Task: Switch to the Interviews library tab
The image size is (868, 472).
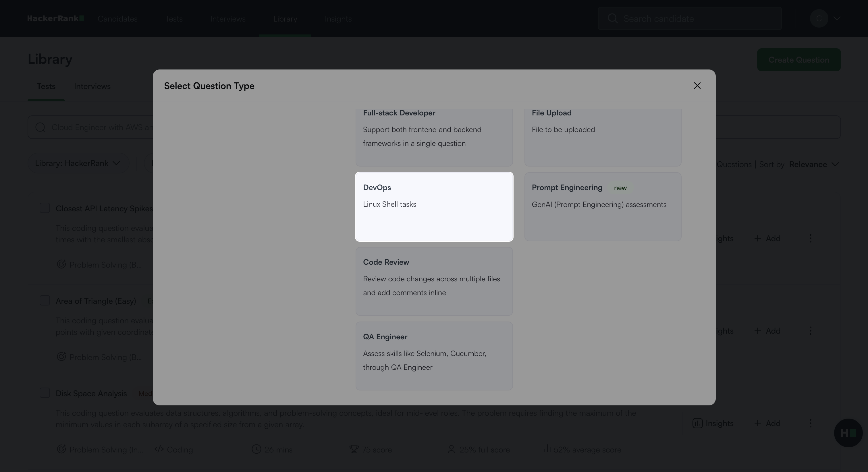Action: (x=92, y=87)
